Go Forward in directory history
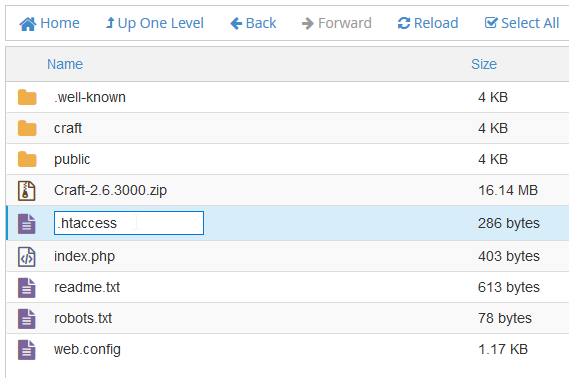 337,23
